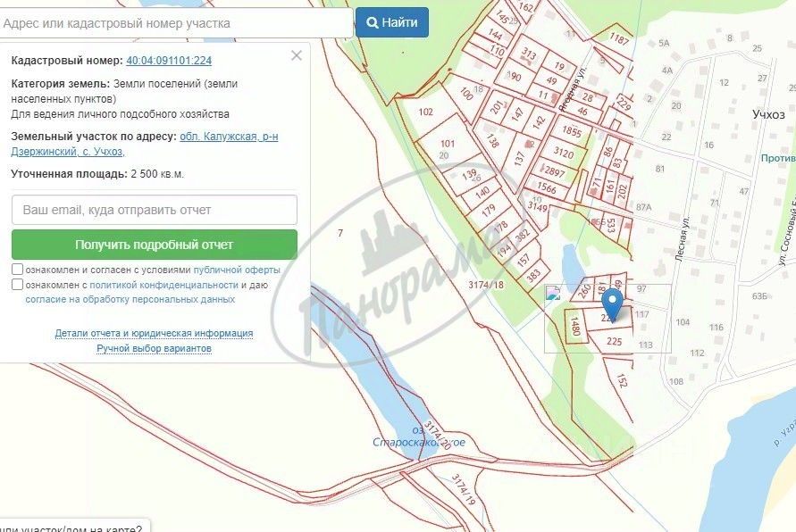Click the email input for the report
Screen dimensions: 796x532
[155, 210]
